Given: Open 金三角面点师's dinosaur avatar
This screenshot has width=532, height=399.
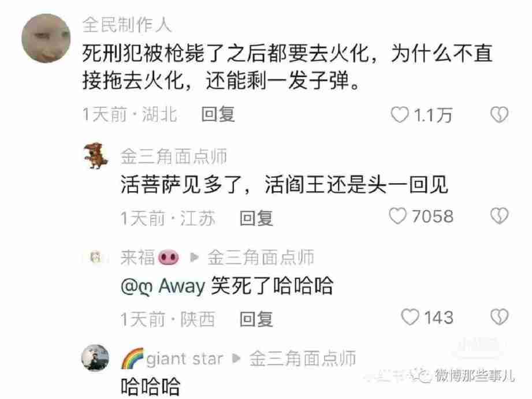Looking at the screenshot, I should point(96,156).
